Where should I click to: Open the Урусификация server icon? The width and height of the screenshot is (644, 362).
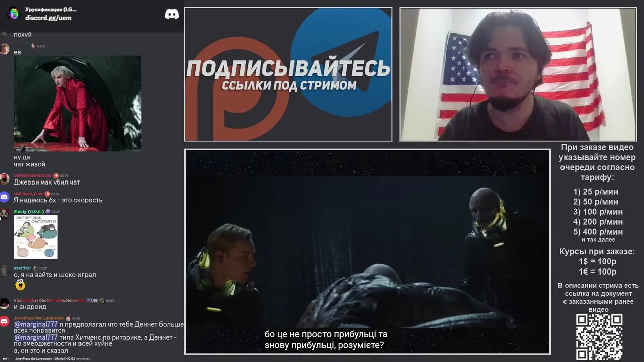14,13
